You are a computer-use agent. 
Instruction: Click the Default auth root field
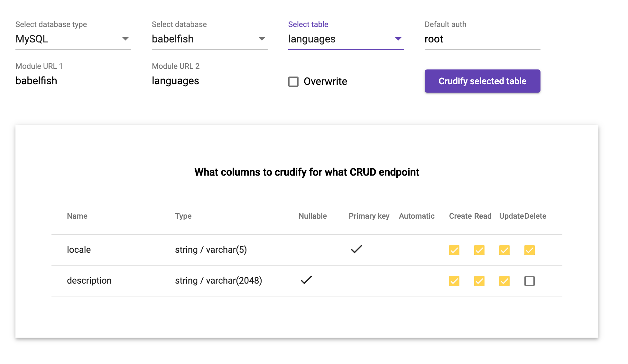tap(482, 39)
